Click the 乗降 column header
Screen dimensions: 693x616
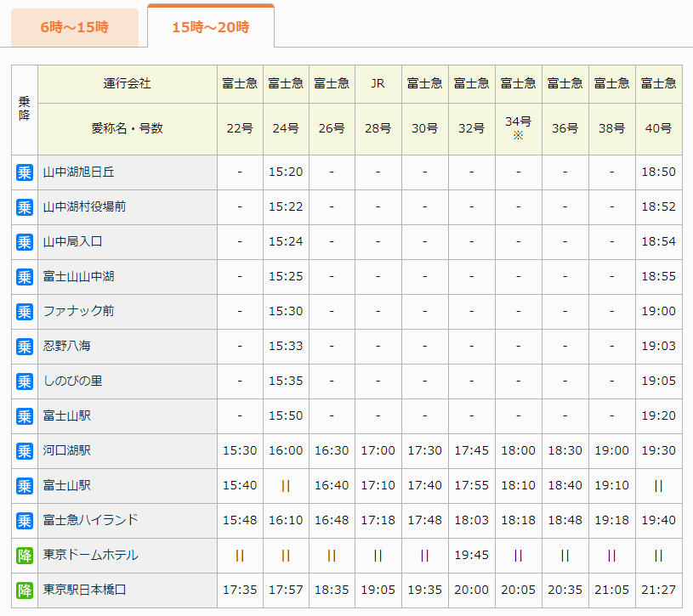pos(25,110)
